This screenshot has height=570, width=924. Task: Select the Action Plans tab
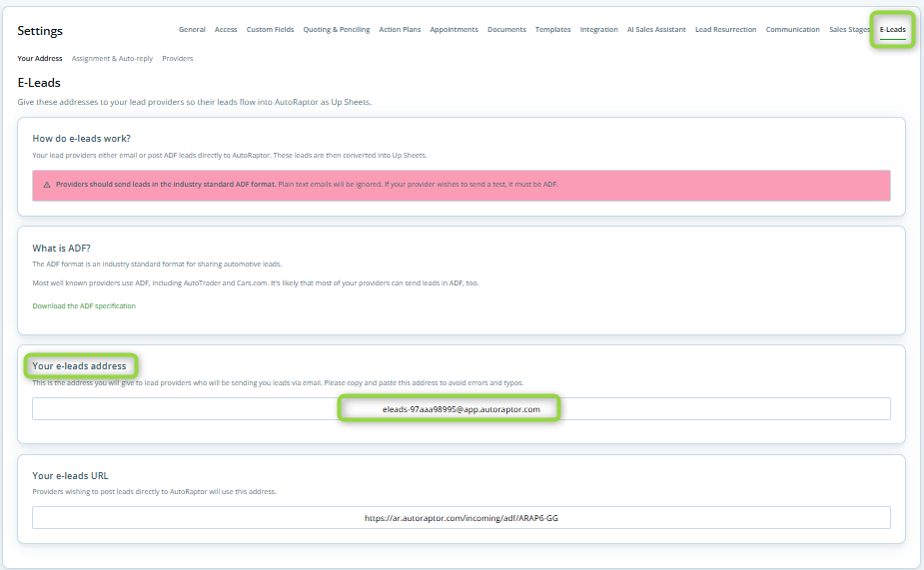click(x=400, y=29)
